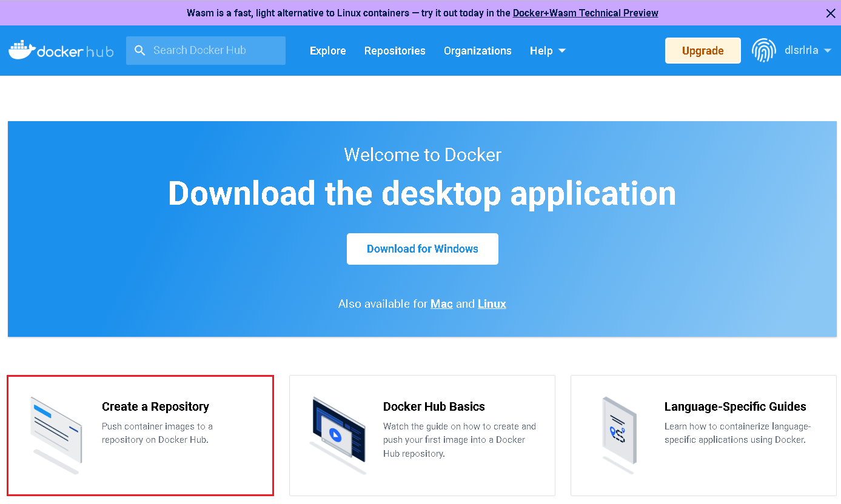This screenshot has width=841, height=504.
Task: Click the Language-Specific Guides heading
Action: click(735, 406)
